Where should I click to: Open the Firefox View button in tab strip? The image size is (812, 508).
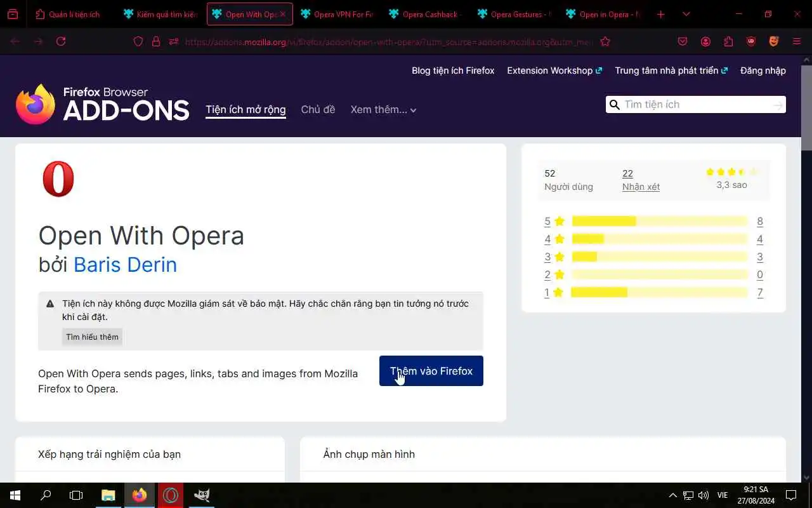pyautogui.click(x=13, y=14)
